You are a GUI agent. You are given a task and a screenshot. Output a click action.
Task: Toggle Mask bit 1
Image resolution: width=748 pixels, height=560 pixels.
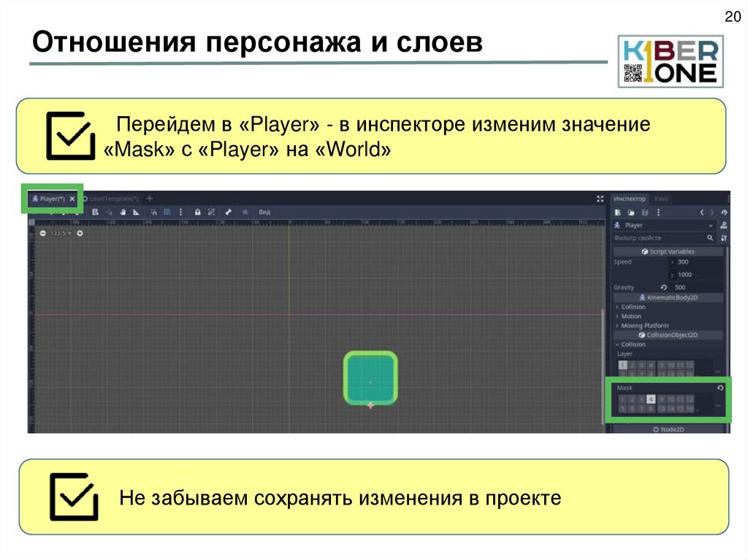(x=622, y=399)
